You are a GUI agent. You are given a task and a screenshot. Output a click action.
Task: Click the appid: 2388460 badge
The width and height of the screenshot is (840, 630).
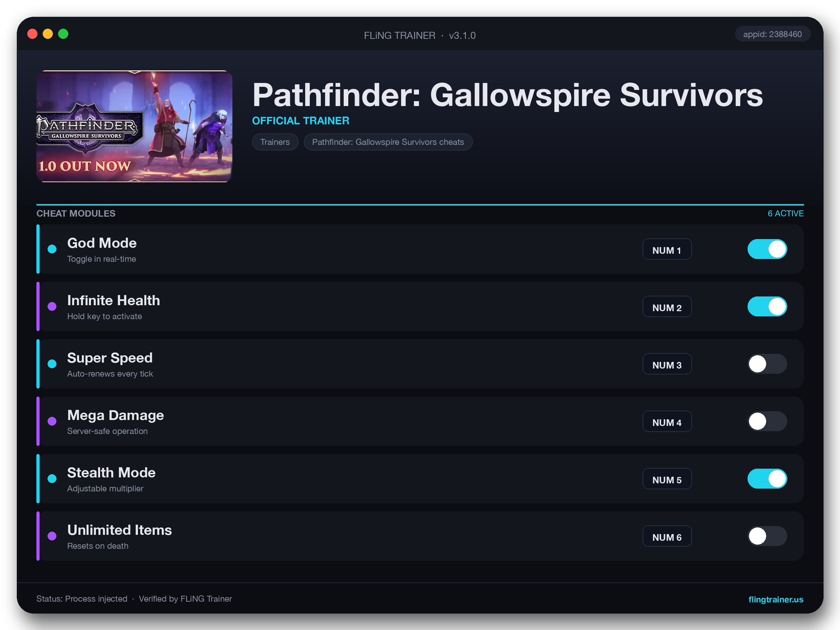pos(772,34)
